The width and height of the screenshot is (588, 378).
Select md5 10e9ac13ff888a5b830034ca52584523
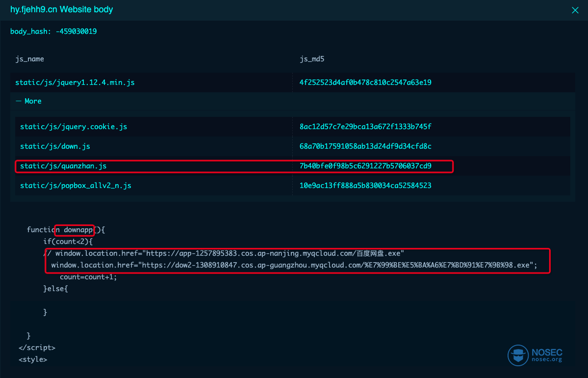[x=365, y=186]
